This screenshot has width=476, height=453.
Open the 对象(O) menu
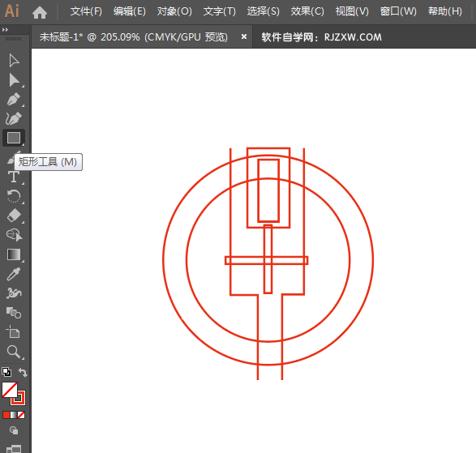point(174,11)
